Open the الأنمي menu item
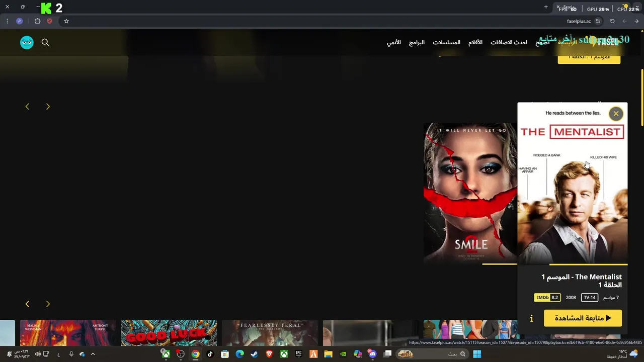 click(394, 42)
